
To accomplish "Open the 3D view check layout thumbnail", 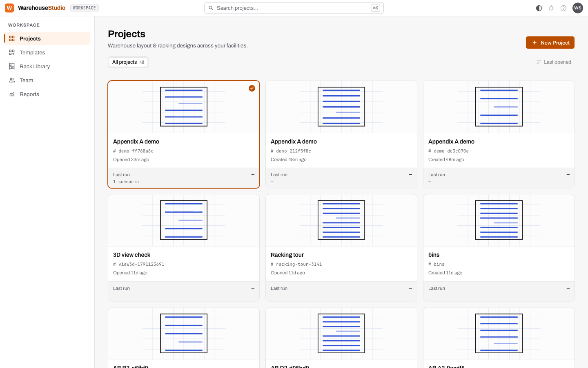I will pyautogui.click(x=184, y=220).
